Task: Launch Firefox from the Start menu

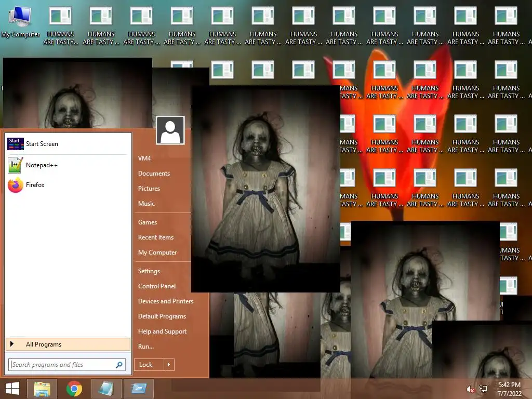Action: [x=68, y=185]
